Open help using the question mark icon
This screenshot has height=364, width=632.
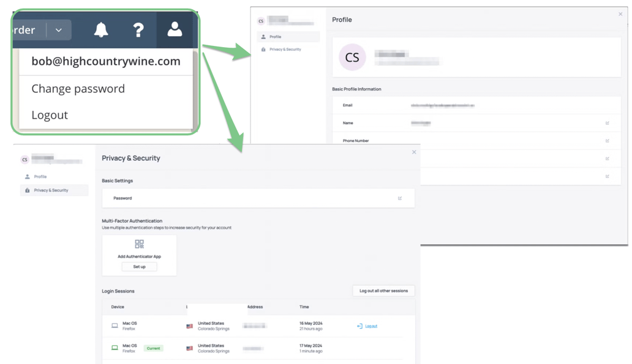tap(138, 29)
